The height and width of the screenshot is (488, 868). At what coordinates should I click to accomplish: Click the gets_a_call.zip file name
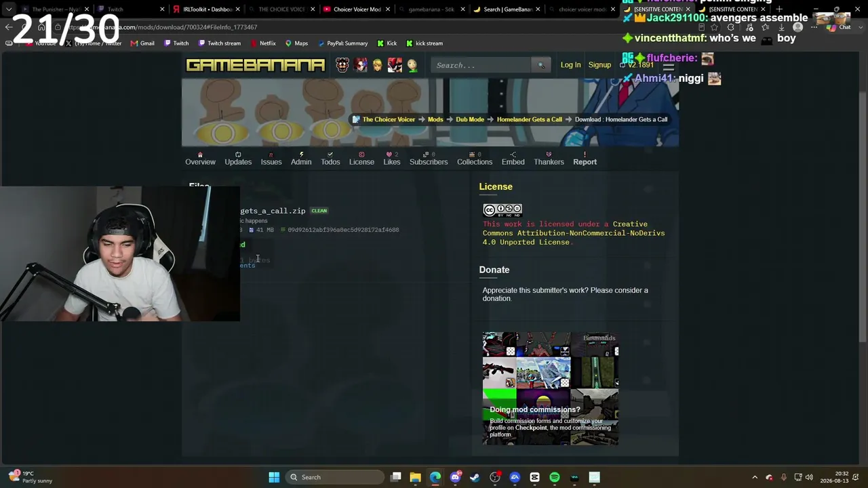(273, 211)
